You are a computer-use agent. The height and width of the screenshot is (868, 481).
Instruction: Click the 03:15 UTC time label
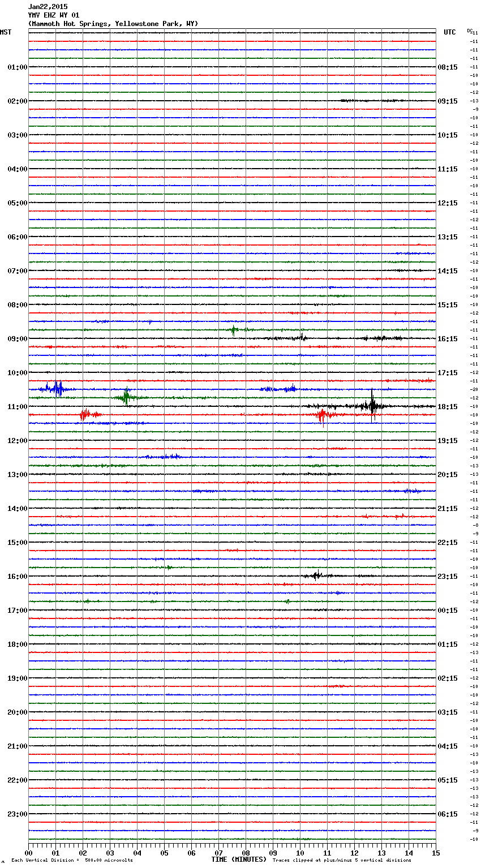click(448, 712)
